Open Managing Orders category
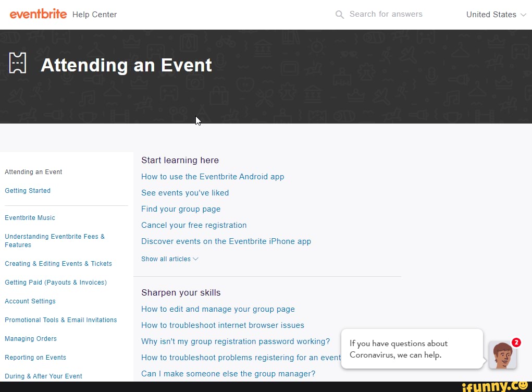Viewport: 532px width, 392px height. click(31, 339)
